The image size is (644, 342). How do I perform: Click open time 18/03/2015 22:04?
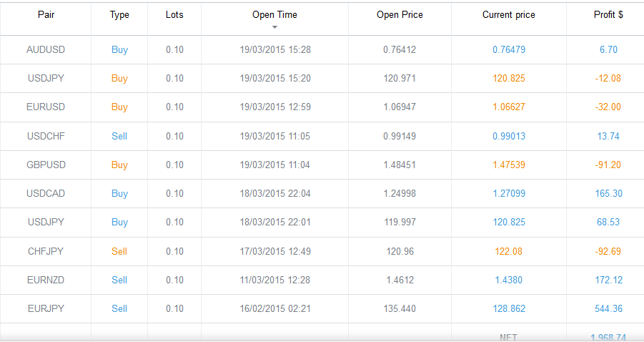pyautogui.click(x=275, y=193)
